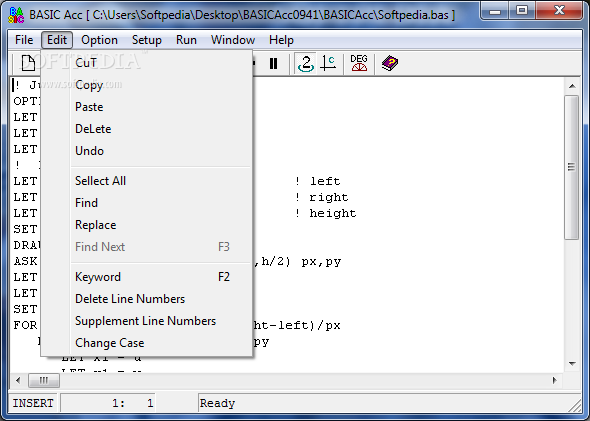Click the '! right' comment in the code
The image size is (590, 421).
(321, 197)
